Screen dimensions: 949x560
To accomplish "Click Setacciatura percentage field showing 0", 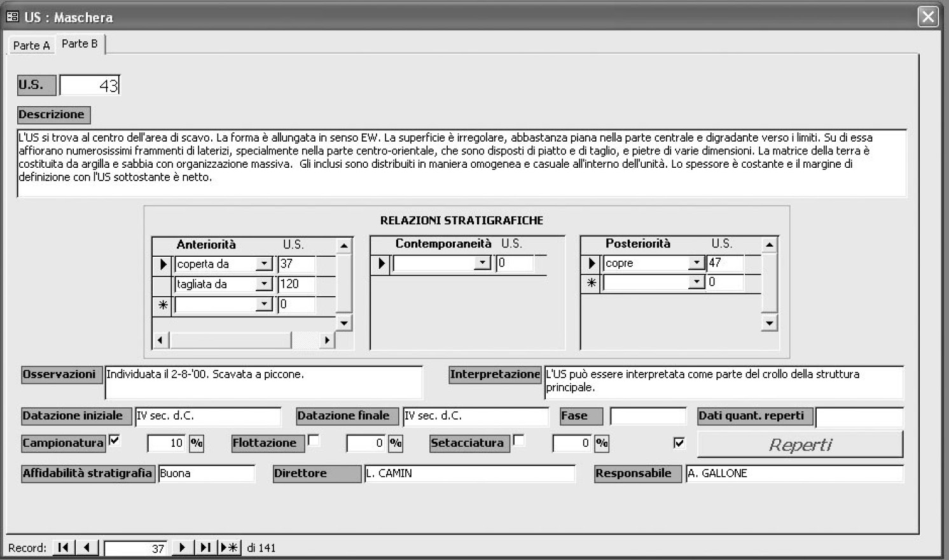I will coord(572,443).
